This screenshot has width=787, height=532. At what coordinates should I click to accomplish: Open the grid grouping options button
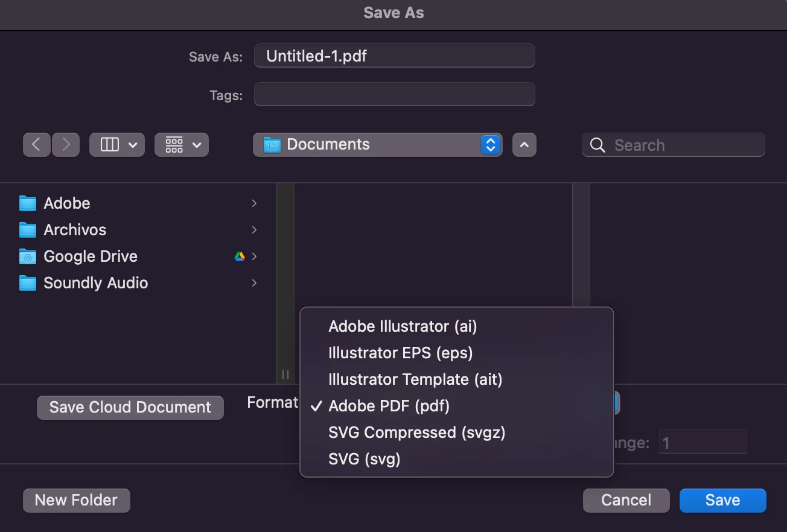(182, 145)
